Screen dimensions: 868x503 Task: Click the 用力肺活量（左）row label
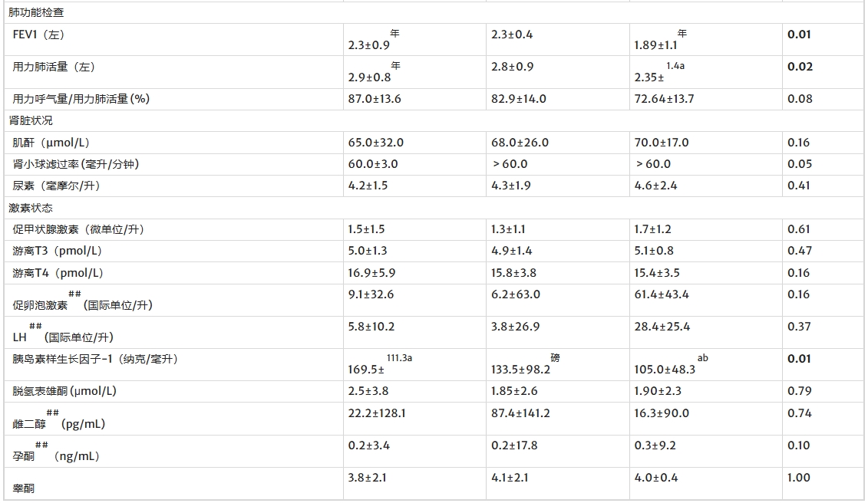(54, 67)
